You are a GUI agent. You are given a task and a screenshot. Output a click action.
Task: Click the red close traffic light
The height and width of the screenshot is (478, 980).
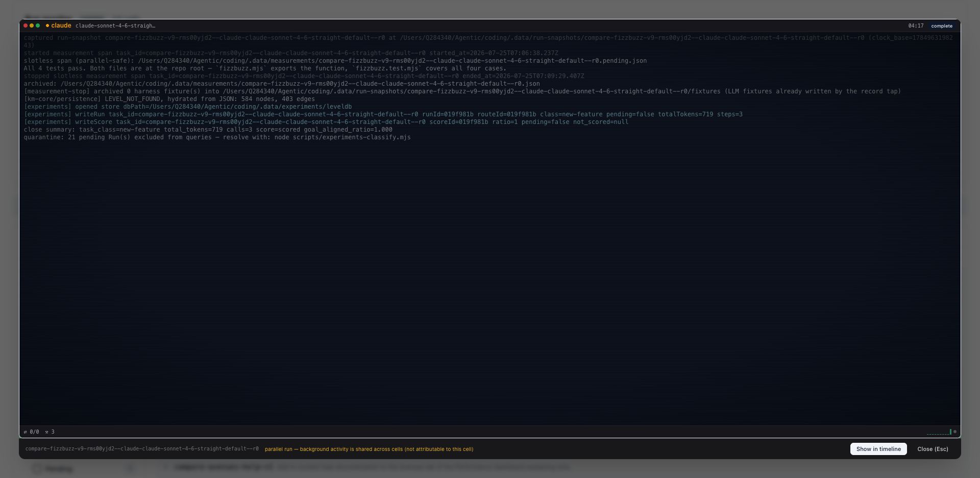(x=26, y=26)
